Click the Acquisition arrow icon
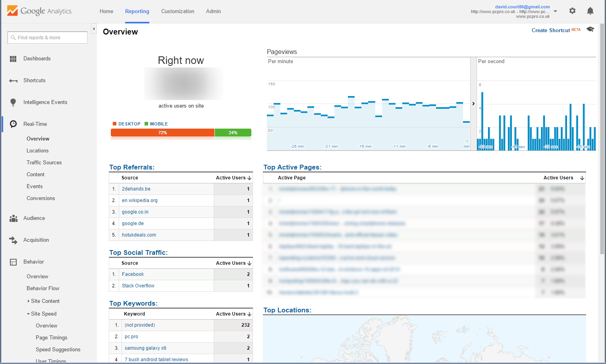Image resolution: width=606 pixels, height=364 pixels. tap(13, 240)
